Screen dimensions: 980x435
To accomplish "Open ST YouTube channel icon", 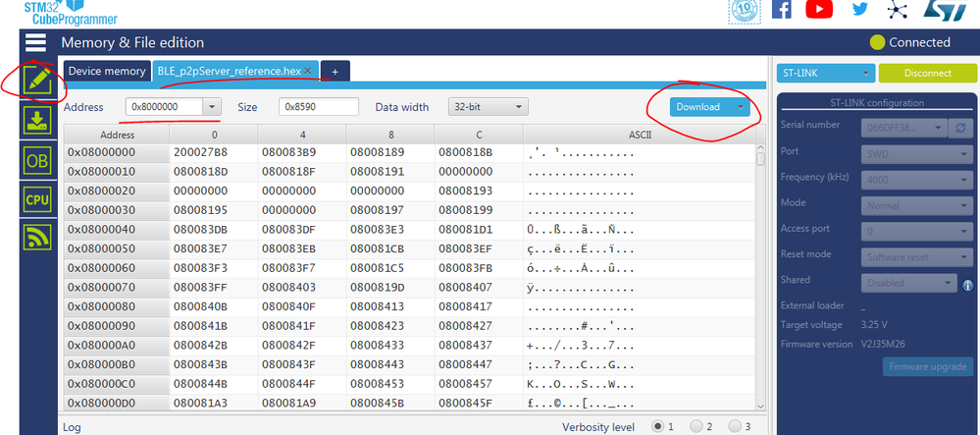I will (819, 8).
